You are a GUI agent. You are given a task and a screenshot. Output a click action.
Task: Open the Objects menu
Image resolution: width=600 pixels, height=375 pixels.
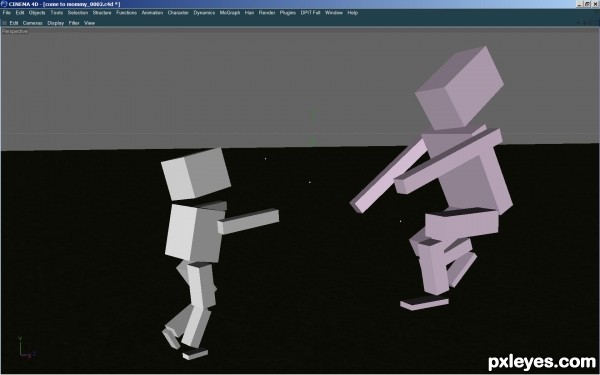tap(37, 13)
